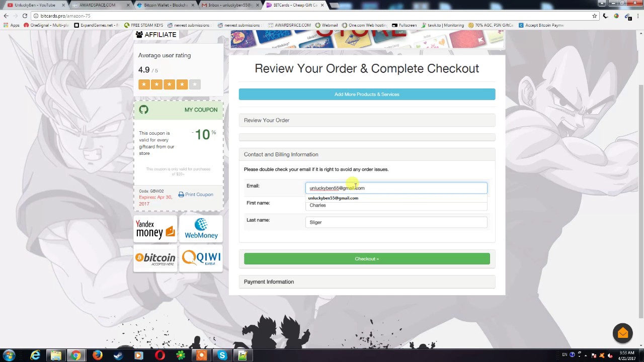Open the Accept Bitcoin Payments bookmark
The image size is (644, 362).
541,25
